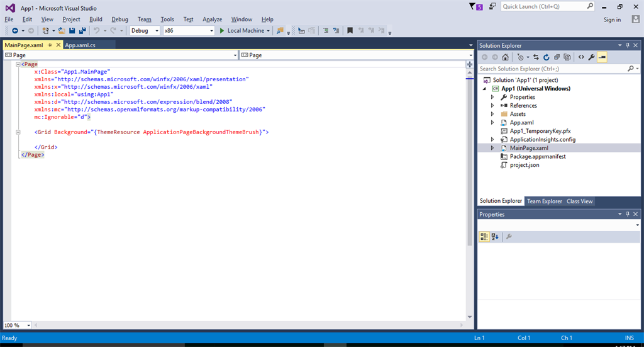The image size is (644, 347).
Task: Click Sign in link
Action: (612, 20)
